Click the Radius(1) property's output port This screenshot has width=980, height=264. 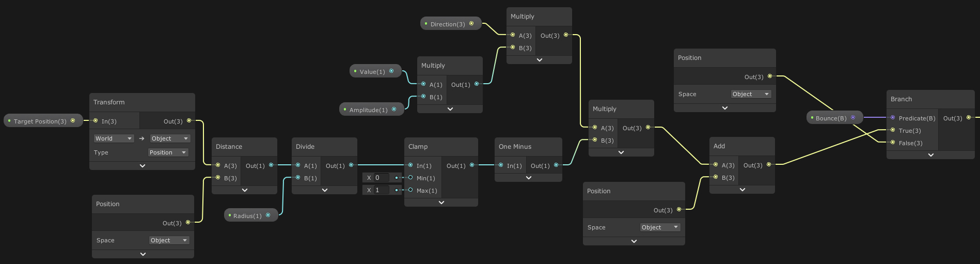click(268, 215)
